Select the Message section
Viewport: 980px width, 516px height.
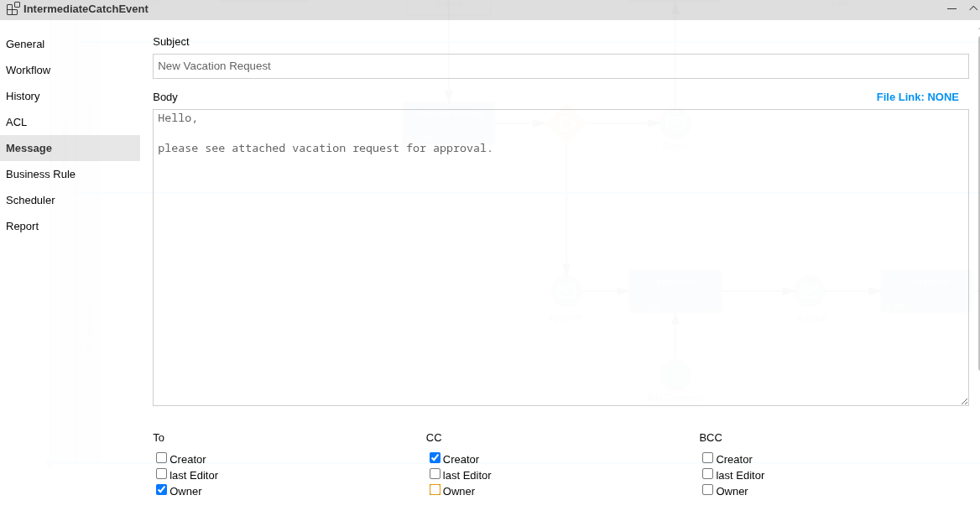(29, 149)
